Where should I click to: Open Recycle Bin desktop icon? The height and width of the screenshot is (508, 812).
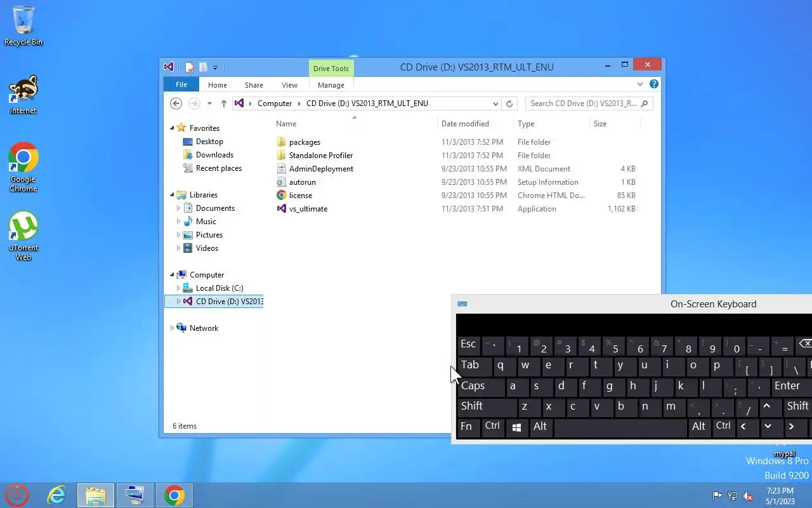tap(23, 26)
